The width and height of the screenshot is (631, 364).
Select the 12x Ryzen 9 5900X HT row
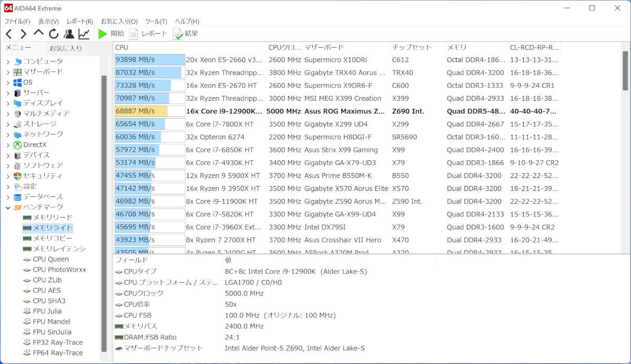pyautogui.click(x=337, y=175)
